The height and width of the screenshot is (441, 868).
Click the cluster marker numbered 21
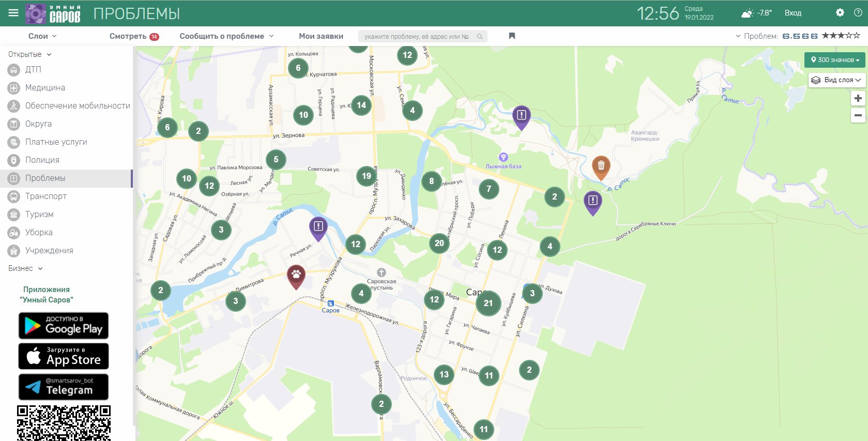[488, 303]
